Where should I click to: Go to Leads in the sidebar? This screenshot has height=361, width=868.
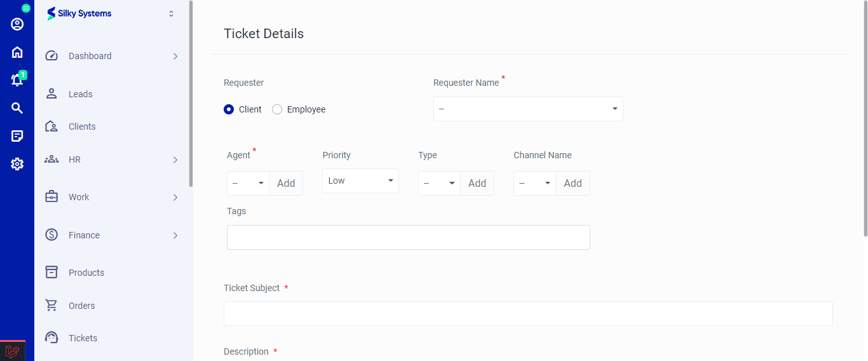[81, 94]
